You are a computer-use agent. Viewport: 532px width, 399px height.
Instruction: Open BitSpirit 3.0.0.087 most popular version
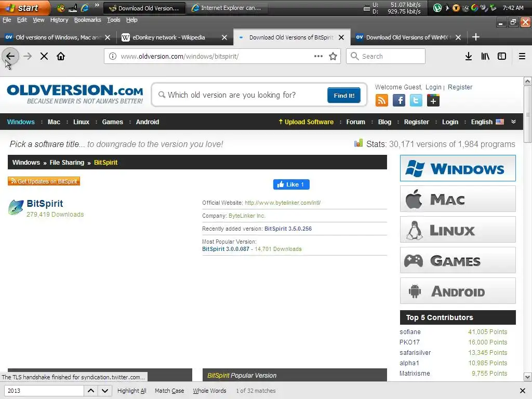click(225, 249)
